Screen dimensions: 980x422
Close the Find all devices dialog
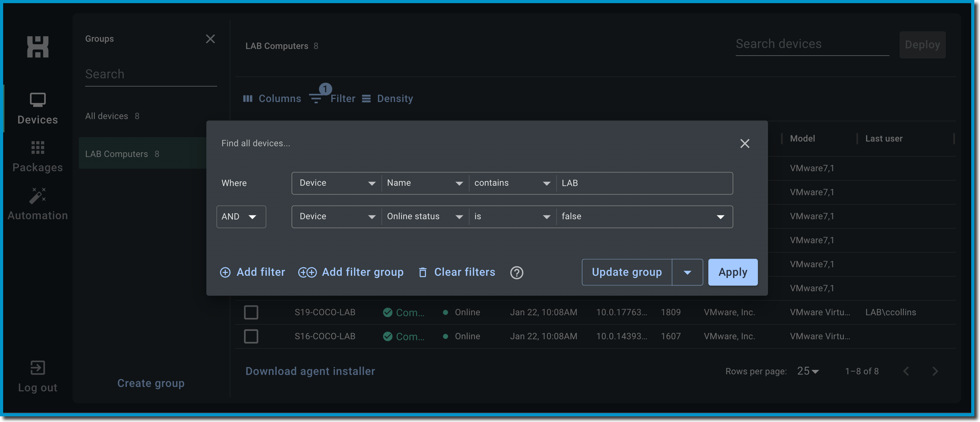tap(745, 144)
